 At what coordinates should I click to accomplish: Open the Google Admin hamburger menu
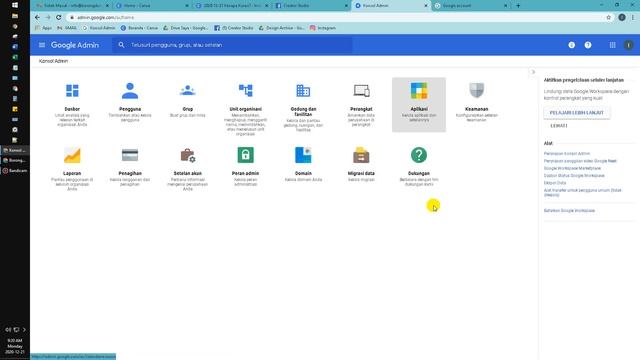[42, 45]
